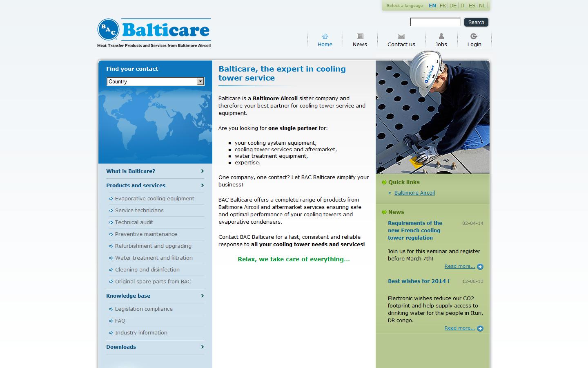Screen dimensions: 588x368
Task: Select the Jobs person icon
Action: [x=441, y=36]
